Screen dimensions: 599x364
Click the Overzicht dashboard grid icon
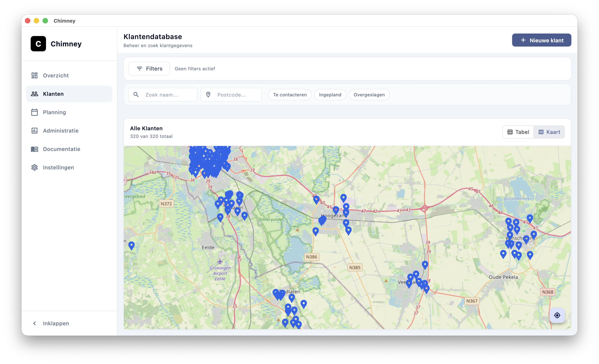[x=35, y=75]
